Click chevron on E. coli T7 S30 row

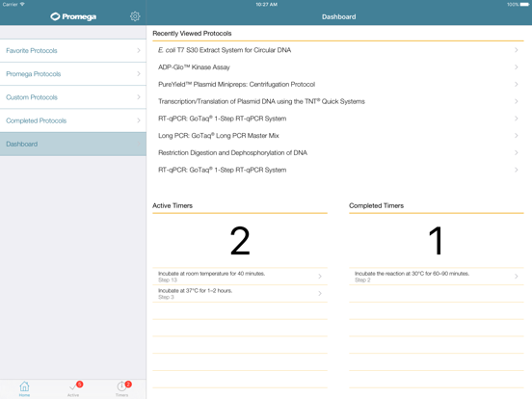click(516, 50)
